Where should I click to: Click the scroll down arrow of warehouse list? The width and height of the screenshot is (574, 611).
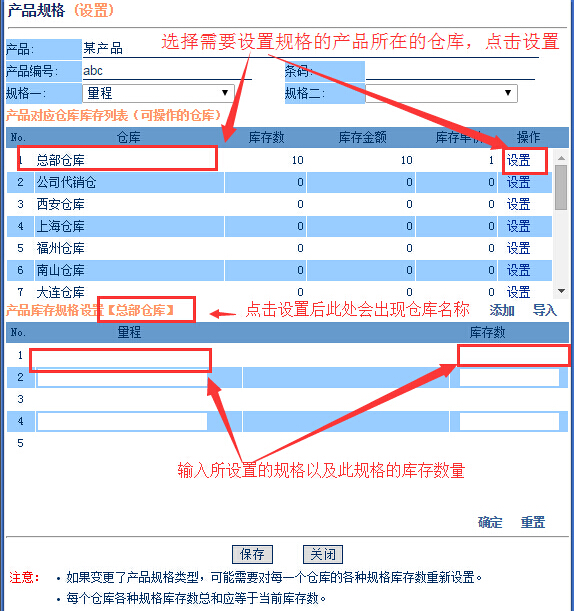[x=561, y=291]
